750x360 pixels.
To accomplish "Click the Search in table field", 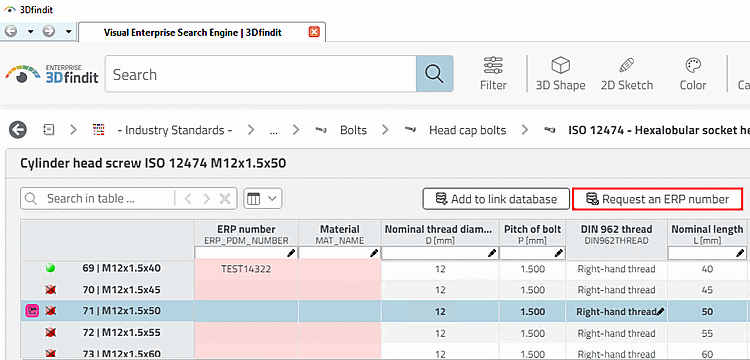I will coord(98,198).
